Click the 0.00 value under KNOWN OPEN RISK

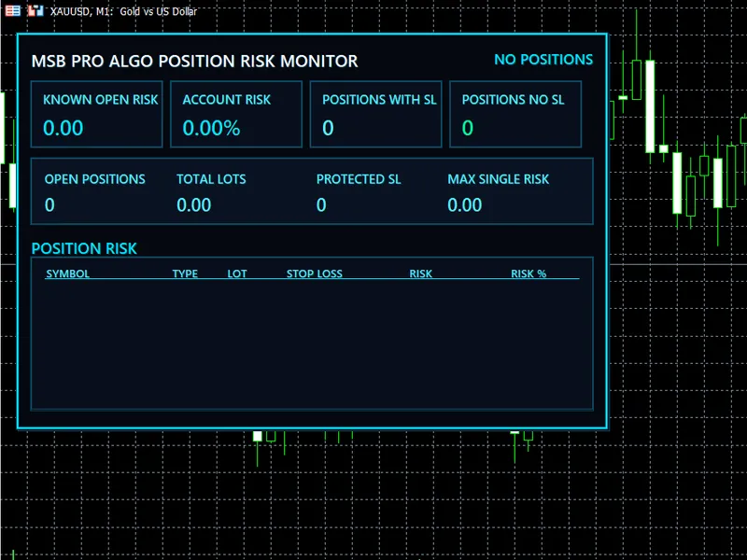[63, 128]
